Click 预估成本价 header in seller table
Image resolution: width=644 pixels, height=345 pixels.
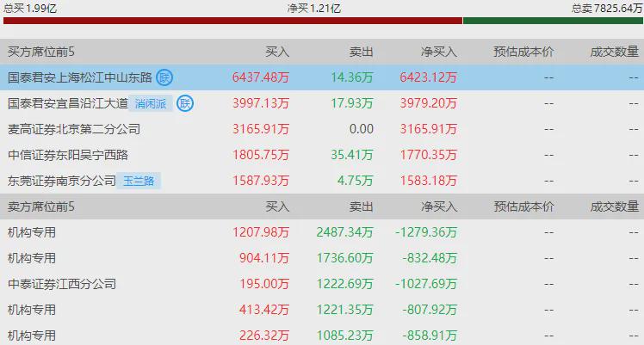[x=523, y=206]
